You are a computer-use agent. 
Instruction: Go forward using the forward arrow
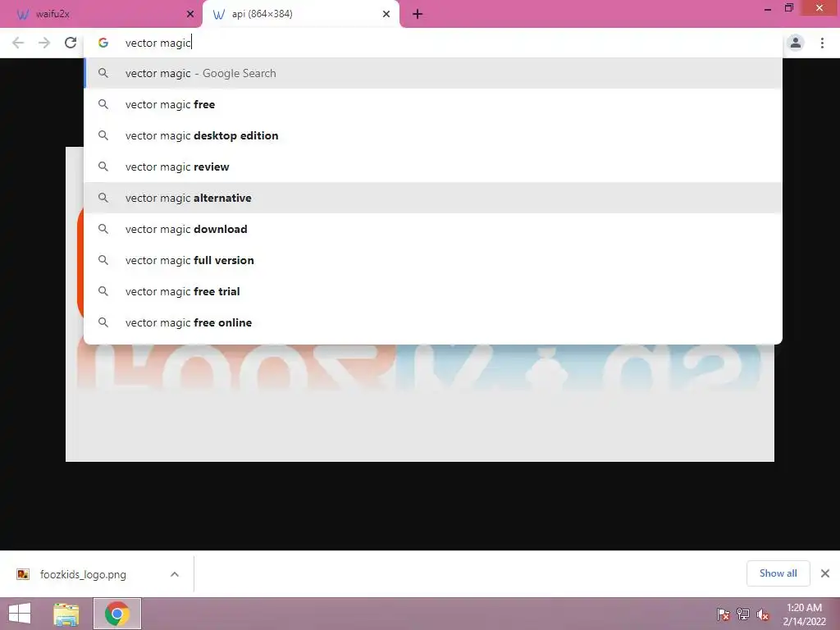tap(44, 43)
